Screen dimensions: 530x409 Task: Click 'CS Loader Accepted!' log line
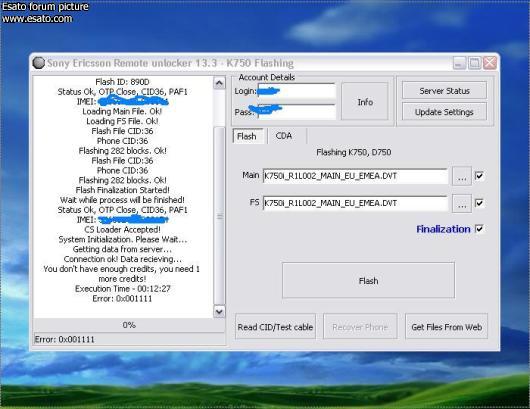click(122, 230)
